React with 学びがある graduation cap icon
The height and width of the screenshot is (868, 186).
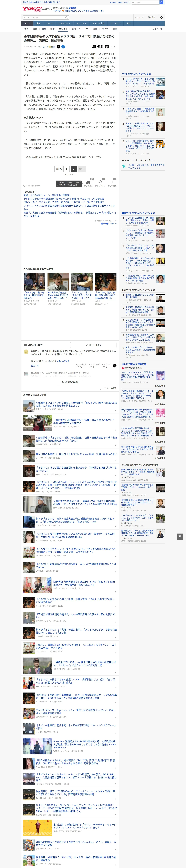pos(89,182)
